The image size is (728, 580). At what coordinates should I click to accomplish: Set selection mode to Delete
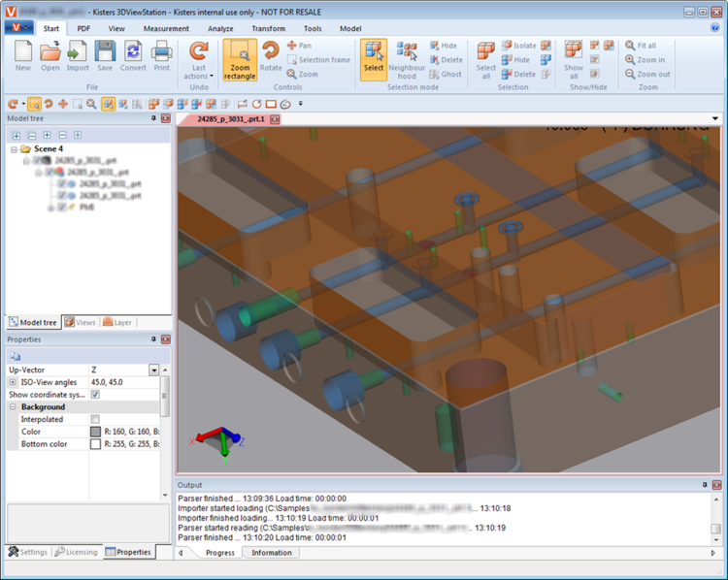pyautogui.click(x=447, y=60)
